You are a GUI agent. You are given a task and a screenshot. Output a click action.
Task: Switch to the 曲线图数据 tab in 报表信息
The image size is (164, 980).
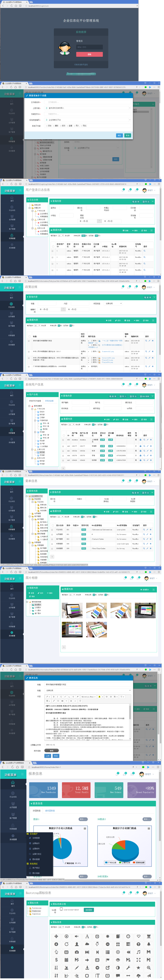[x=50, y=810]
